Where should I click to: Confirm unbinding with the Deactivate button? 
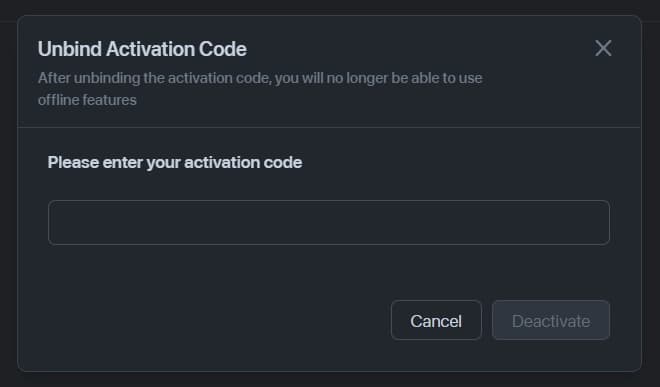pos(551,320)
